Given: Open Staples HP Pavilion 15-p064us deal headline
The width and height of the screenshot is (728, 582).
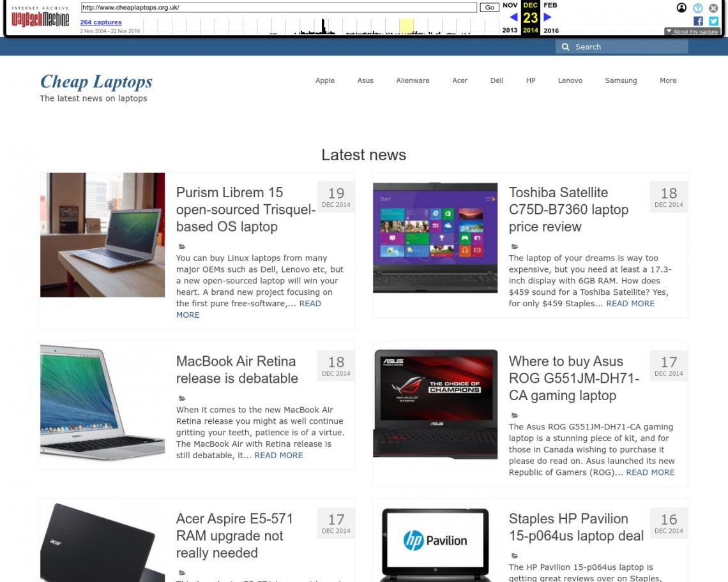Looking at the screenshot, I should [576, 527].
